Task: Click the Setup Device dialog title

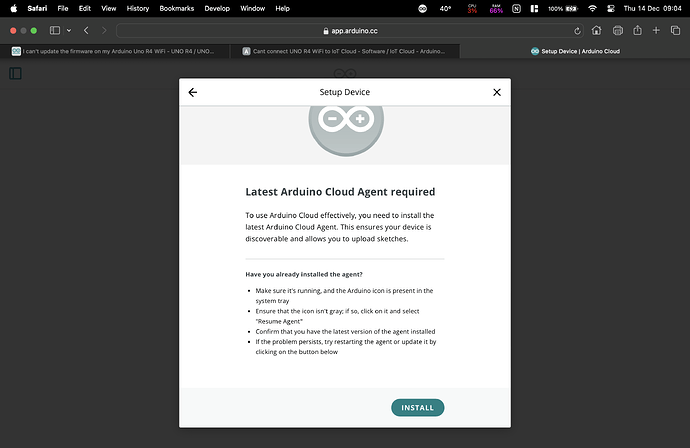Action: [345, 92]
